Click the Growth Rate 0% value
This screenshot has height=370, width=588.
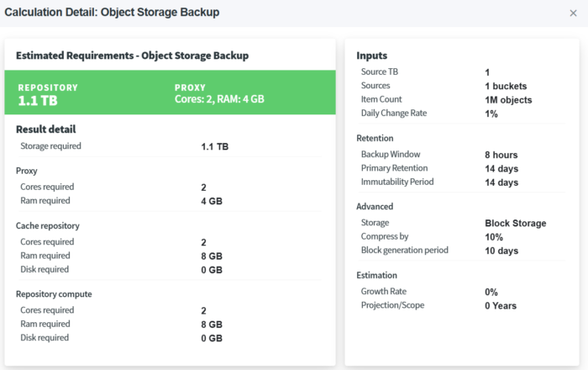click(491, 292)
